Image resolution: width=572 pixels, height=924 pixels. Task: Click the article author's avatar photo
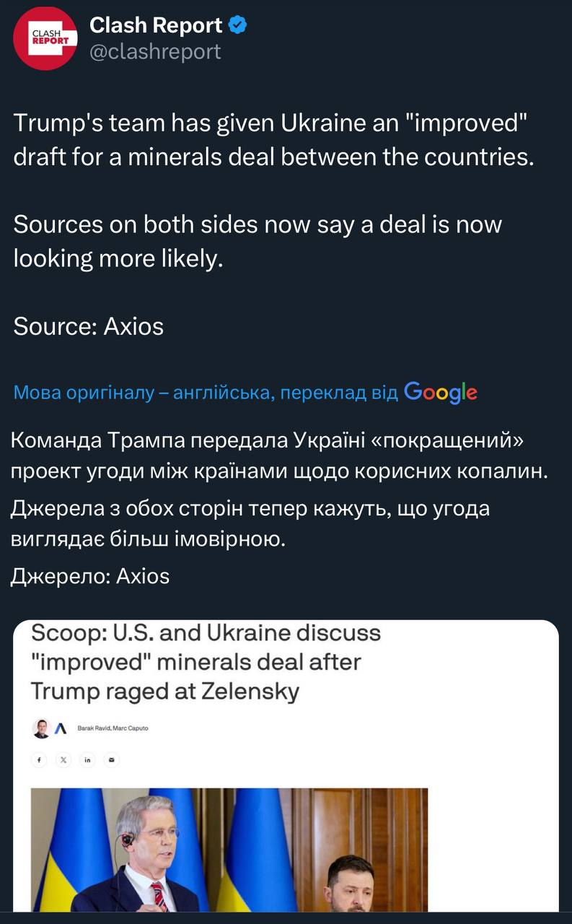click(x=41, y=728)
